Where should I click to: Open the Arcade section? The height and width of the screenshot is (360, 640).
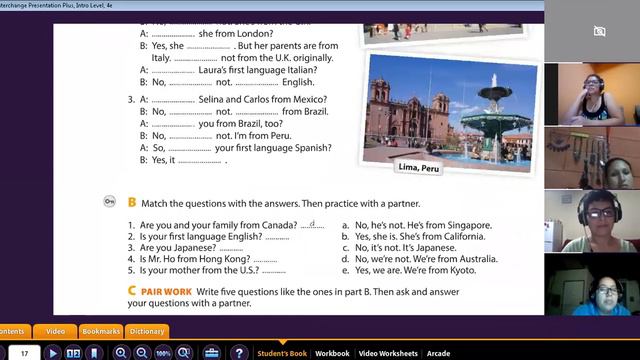coord(438,353)
